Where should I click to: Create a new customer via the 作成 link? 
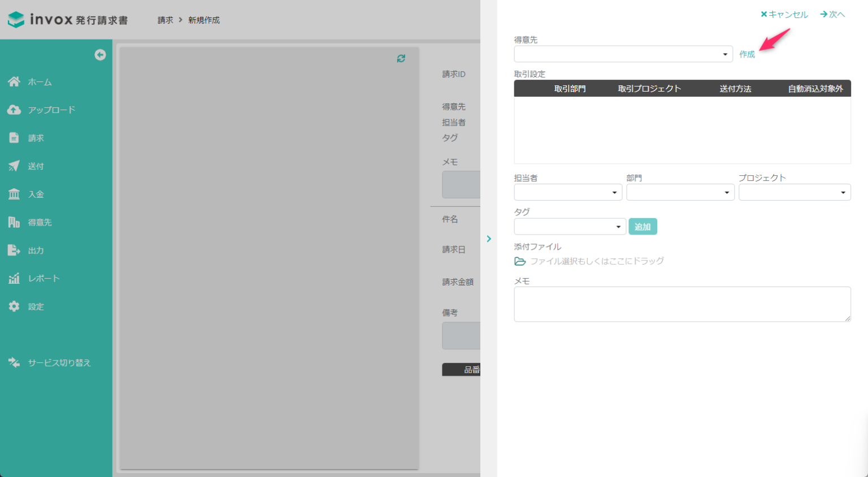point(747,55)
